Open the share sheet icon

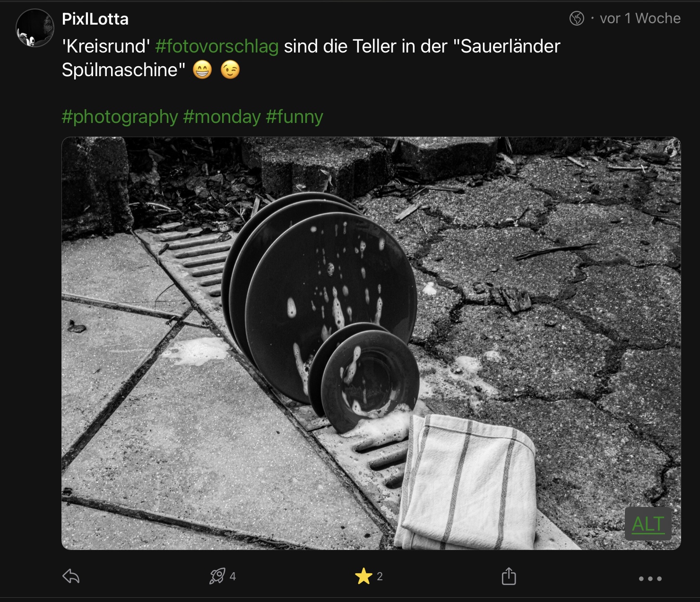coord(509,576)
